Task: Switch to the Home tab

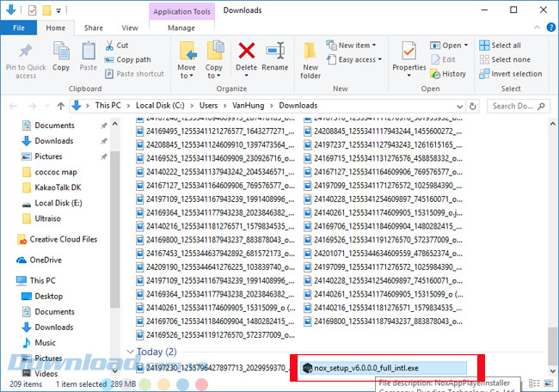Action: pyautogui.click(x=56, y=28)
